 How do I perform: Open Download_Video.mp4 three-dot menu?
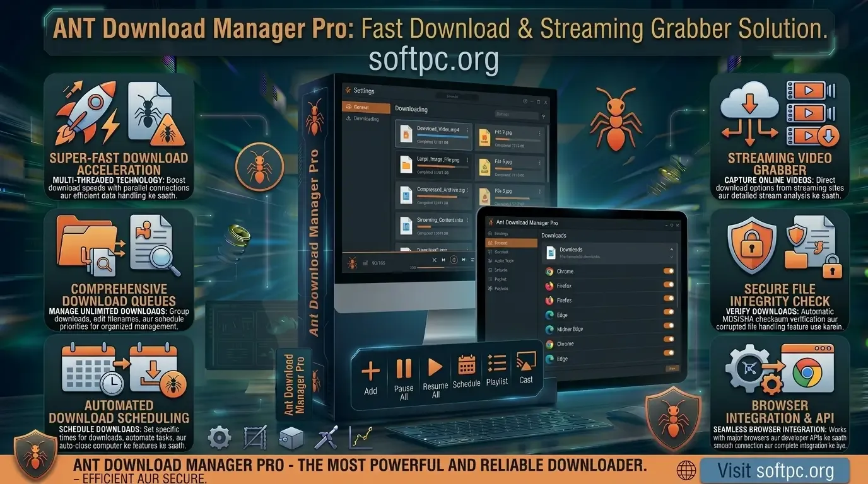pyautogui.click(x=467, y=130)
